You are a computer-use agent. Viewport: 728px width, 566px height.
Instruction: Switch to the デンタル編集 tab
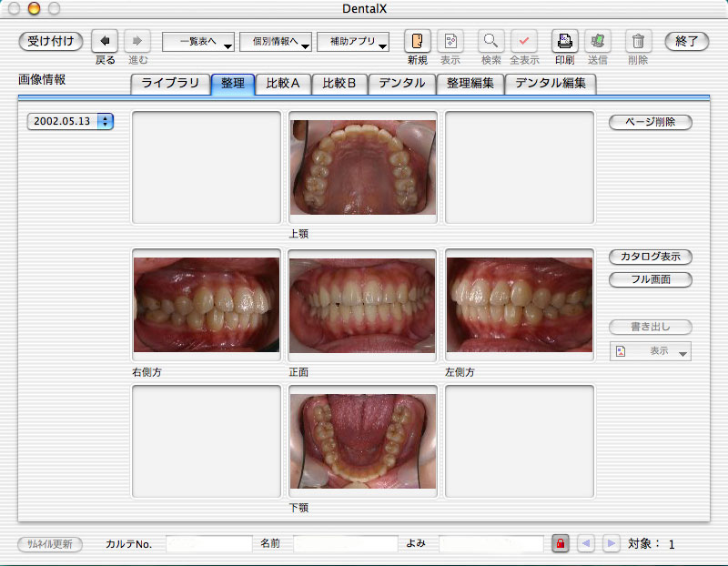click(551, 84)
